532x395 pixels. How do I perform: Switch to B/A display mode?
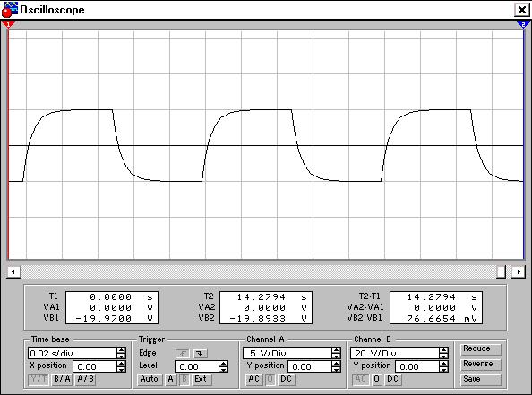pyautogui.click(x=62, y=379)
